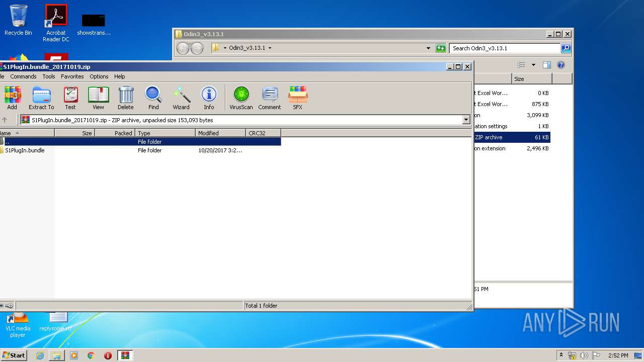Click the Back button in Odin3 Explorer window
The image size is (644, 362).
tap(183, 48)
